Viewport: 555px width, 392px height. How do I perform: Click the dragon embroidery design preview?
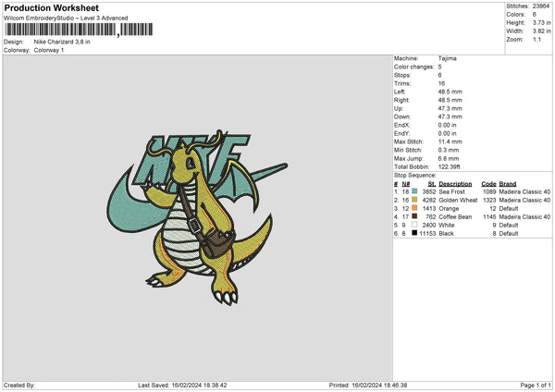pyautogui.click(x=197, y=217)
